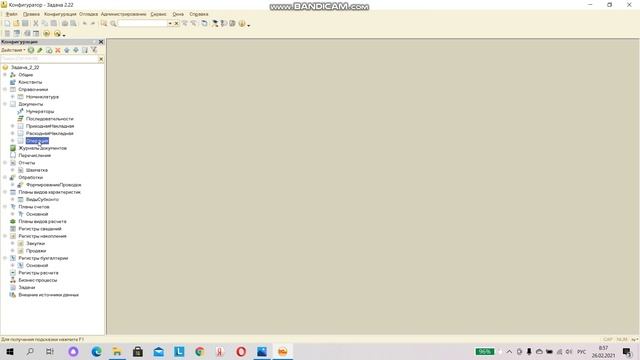Open the Правка menu
Viewport: 640px width, 360px height.
31,14
